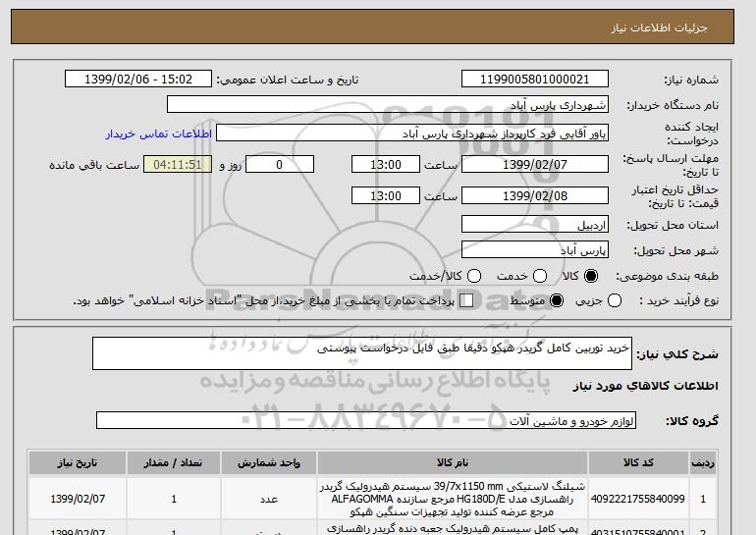The image size is (756, 535).
Task: Click product code 4092221755840099
Action: [638, 499]
